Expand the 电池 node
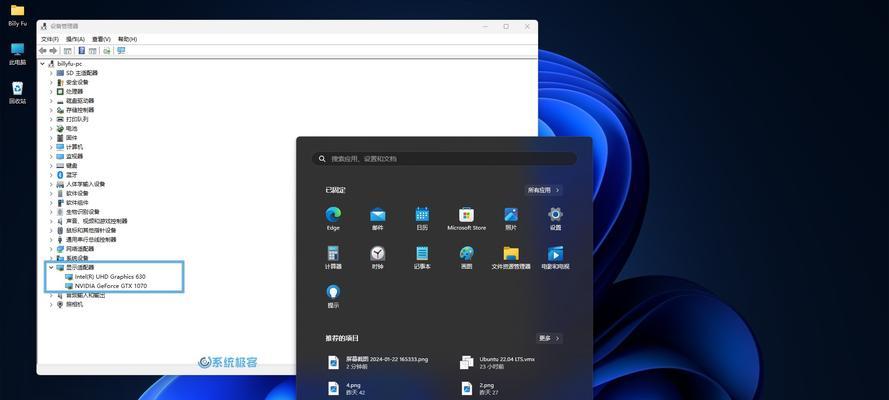Screen dimensions: 889x400 [x=51, y=129]
